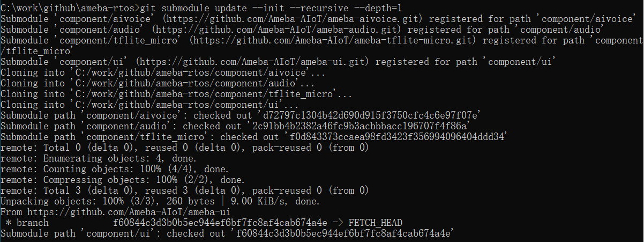This screenshot has height=242, width=644.
Task: Click the C:\work\github\ameba-rtos prompt path
Action: click(x=69, y=8)
